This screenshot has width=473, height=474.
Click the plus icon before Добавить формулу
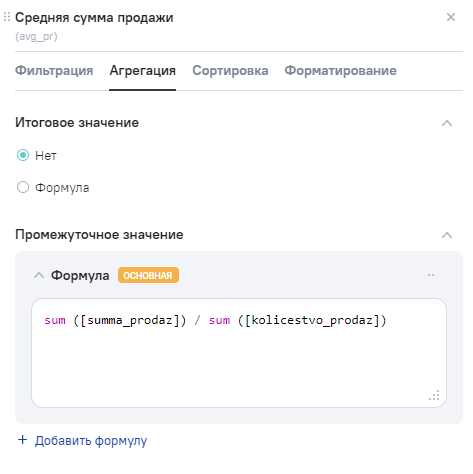[22, 440]
